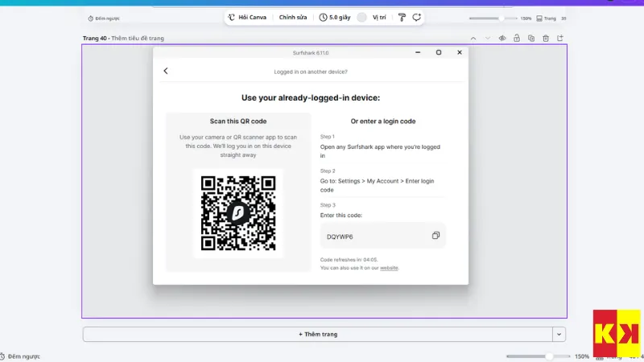Click the Surfshark QR code
This screenshot has width=644, height=362.
[x=238, y=213]
